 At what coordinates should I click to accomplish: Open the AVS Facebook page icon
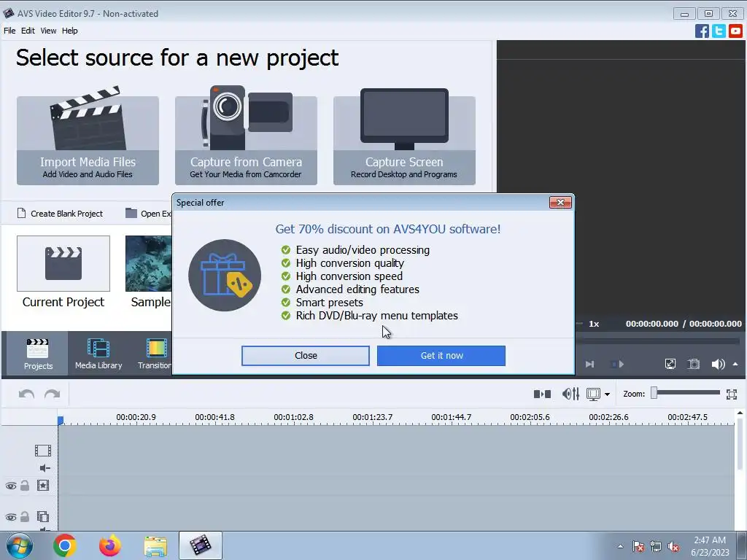click(x=702, y=31)
